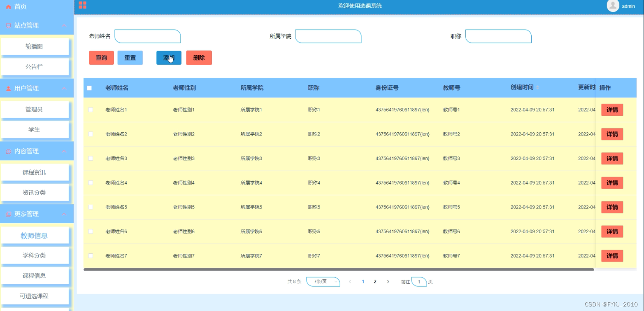The image size is (644, 311).
Task: Click the blue 添加 button
Action: tap(169, 58)
